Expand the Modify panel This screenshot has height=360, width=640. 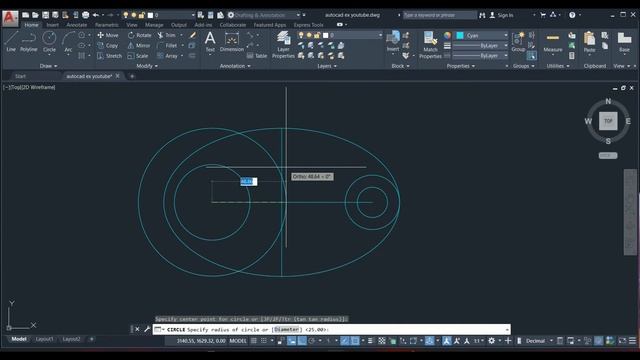click(147, 66)
